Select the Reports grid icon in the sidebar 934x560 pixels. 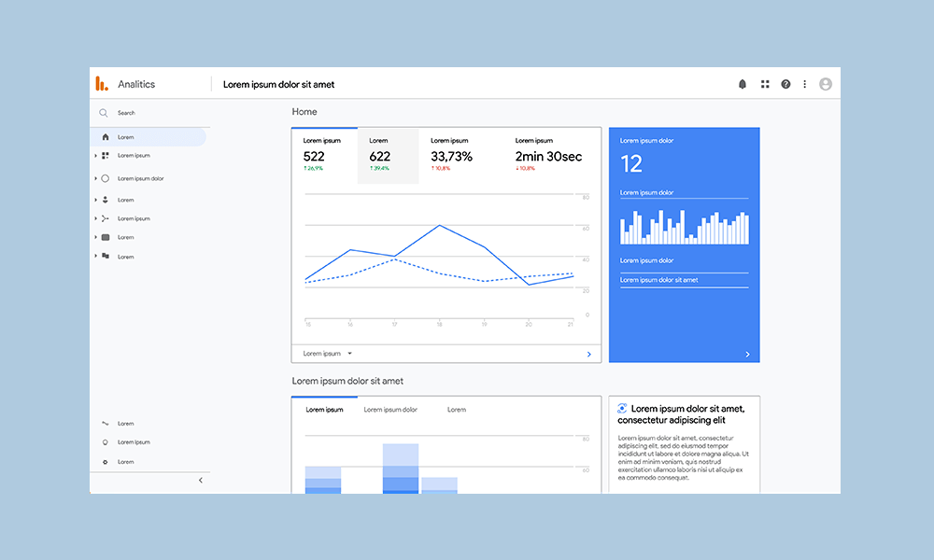pos(104,156)
